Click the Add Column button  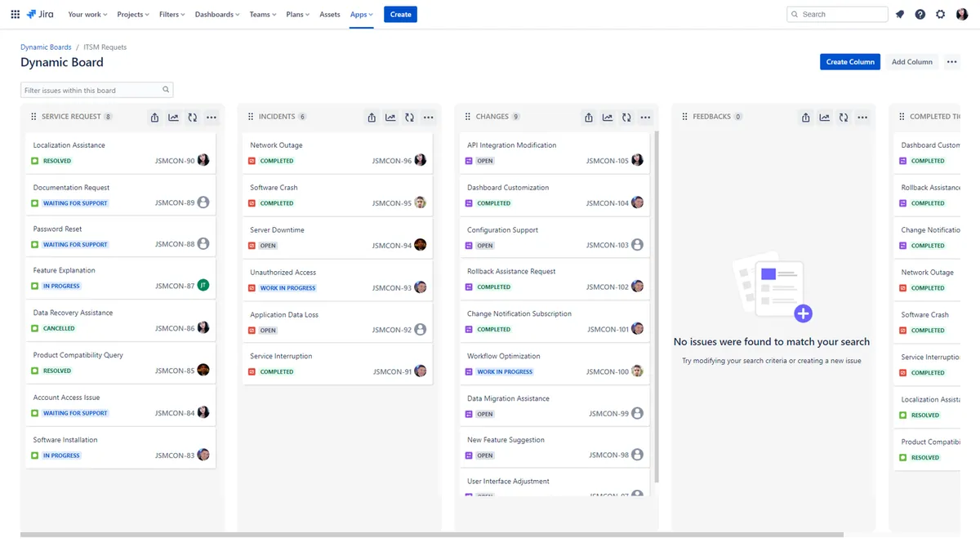tap(911, 62)
